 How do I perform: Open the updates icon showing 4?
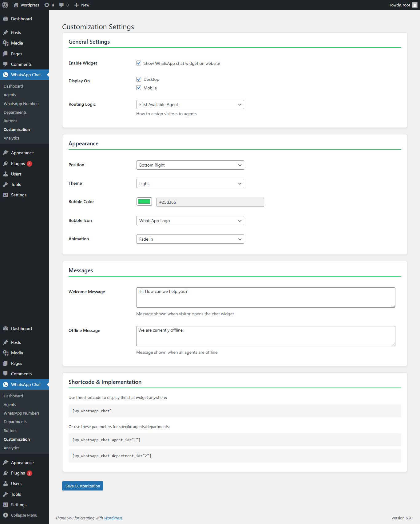coord(47,5)
